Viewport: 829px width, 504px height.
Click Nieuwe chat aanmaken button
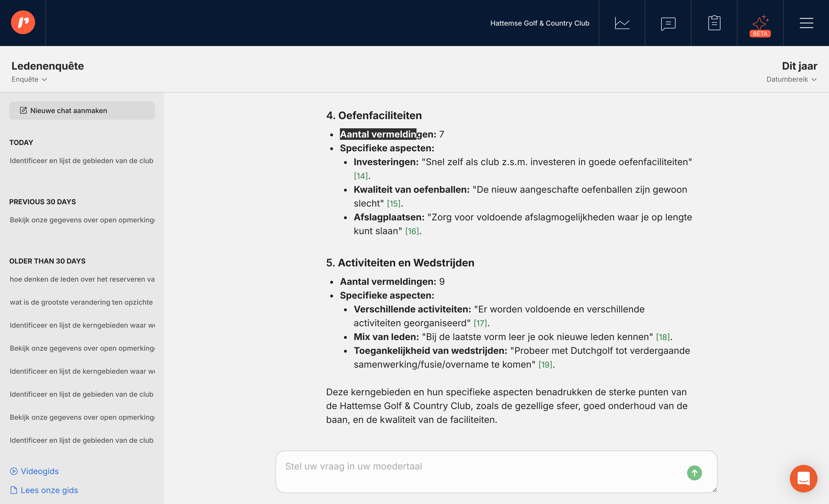pyautogui.click(x=82, y=111)
